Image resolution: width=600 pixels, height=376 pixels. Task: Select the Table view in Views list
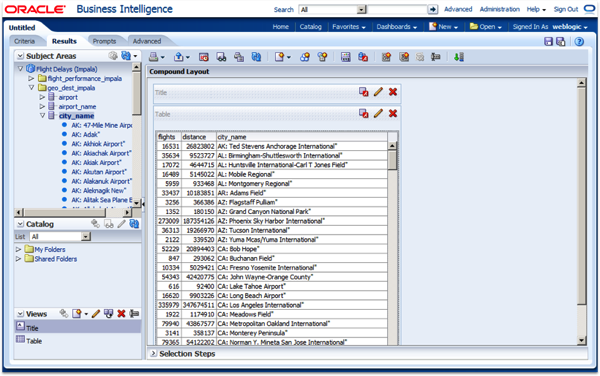(77, 340)
